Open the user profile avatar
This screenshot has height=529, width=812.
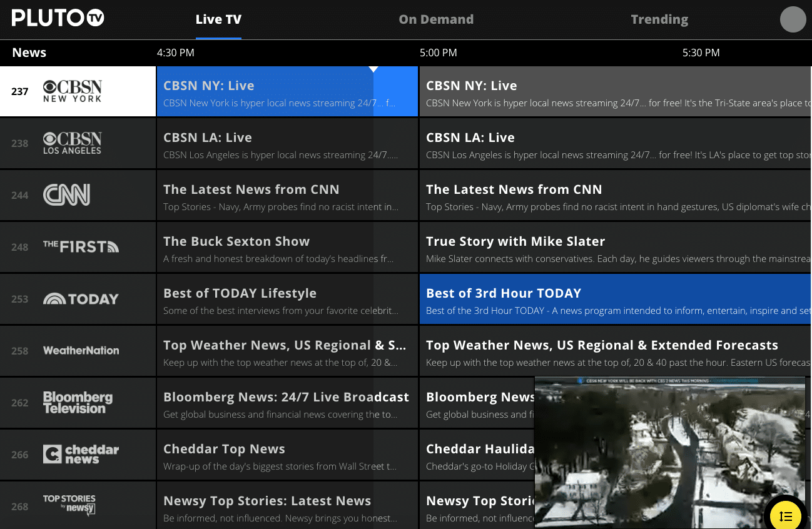point(793,19)
